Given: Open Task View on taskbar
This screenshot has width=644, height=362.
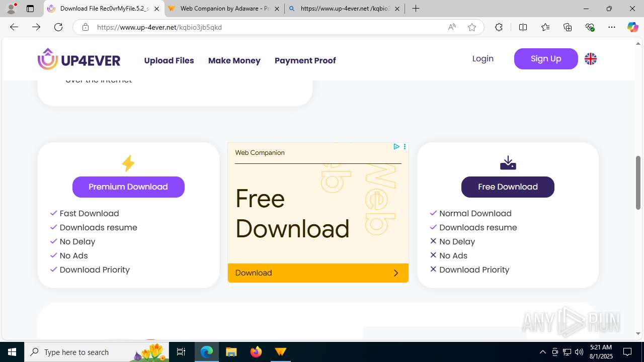Looking at the screenshot, I should tap(181, 352).
